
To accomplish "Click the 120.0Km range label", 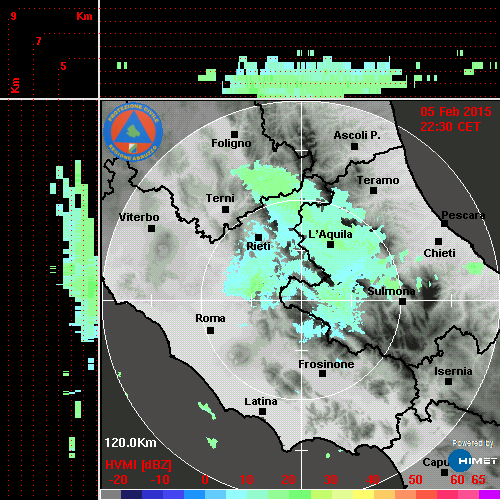I will pos(130,443).
